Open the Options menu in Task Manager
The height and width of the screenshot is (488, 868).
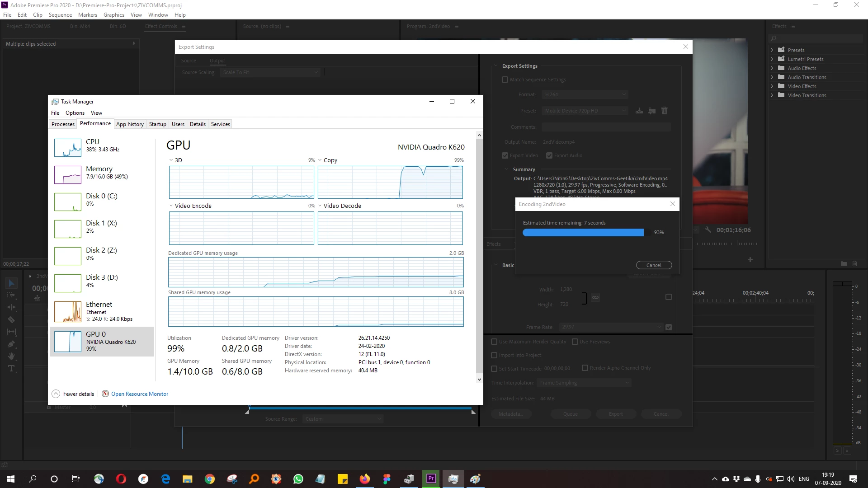click(75, 113)
